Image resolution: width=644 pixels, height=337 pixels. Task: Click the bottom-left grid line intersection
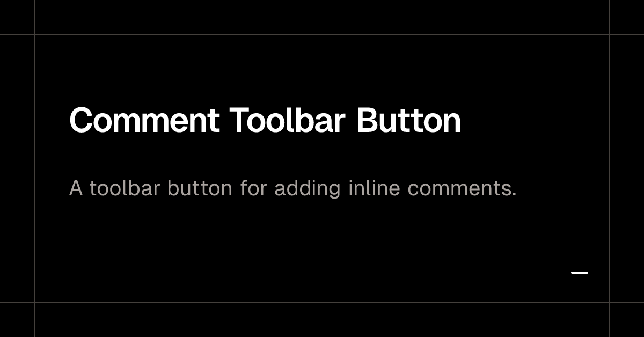click(x=35, y=302)
